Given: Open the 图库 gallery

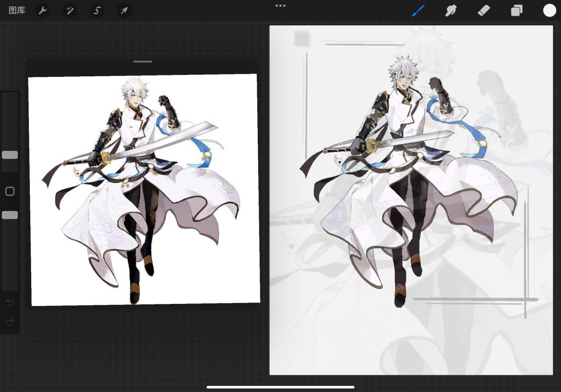Looking at the screenshot, I should tap(17, 11).
